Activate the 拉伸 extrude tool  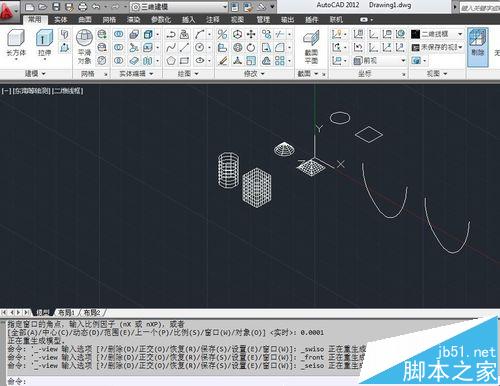(44, 43)
